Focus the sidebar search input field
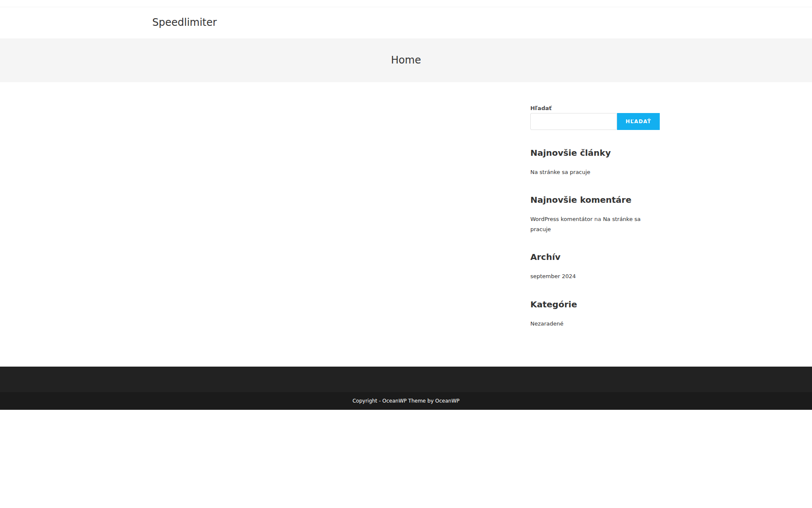 coord(573,121)
